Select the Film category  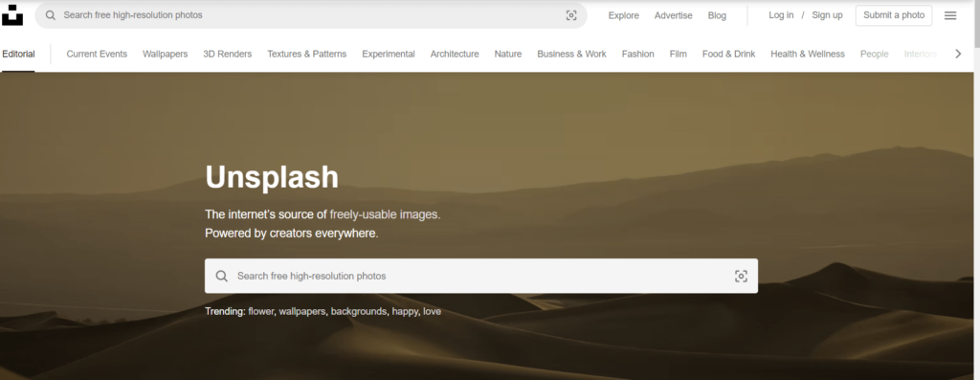679,54
